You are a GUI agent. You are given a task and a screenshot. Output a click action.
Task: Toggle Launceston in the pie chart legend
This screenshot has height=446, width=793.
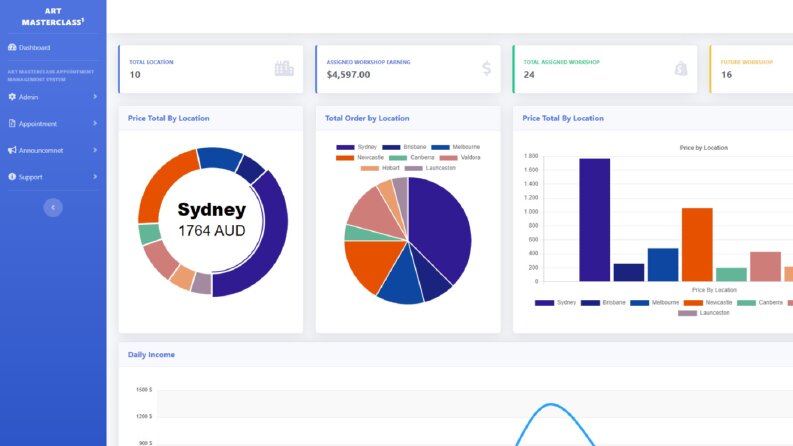[x=430, y=168]
